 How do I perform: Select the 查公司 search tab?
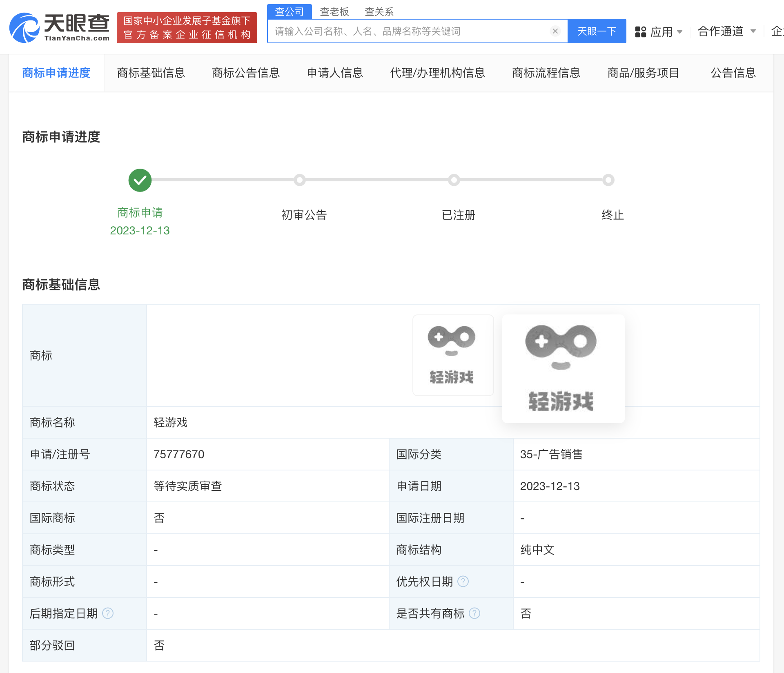[x=289, y=11]
